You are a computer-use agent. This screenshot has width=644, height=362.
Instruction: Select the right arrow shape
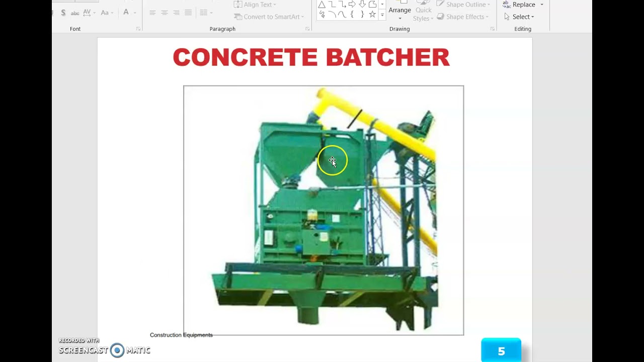[x=352, y=5]
